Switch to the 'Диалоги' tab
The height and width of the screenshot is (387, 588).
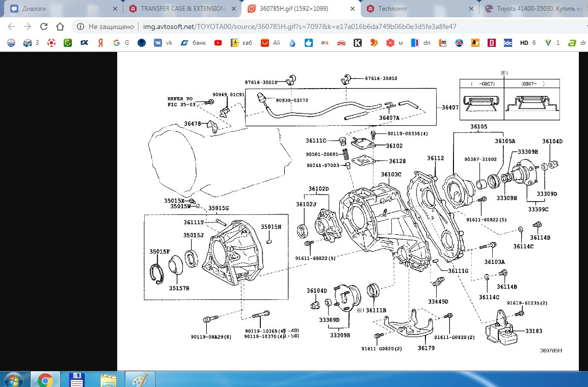click(56, 9)
